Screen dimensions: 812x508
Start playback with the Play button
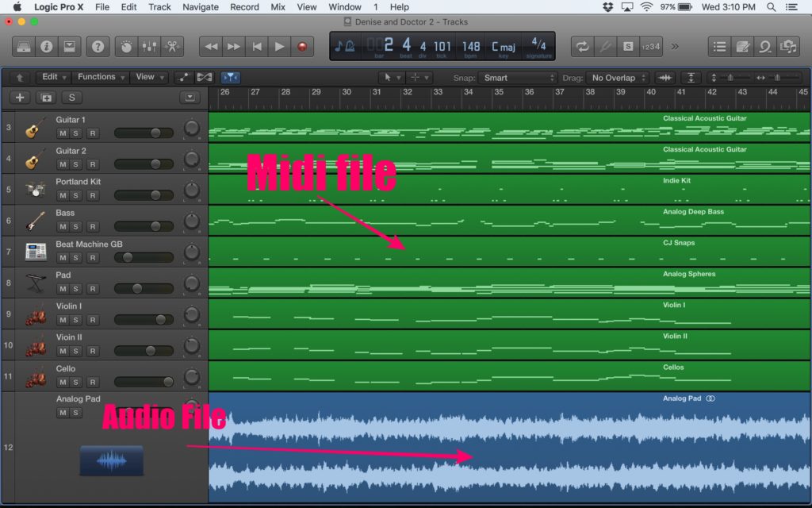coord(279,47)
